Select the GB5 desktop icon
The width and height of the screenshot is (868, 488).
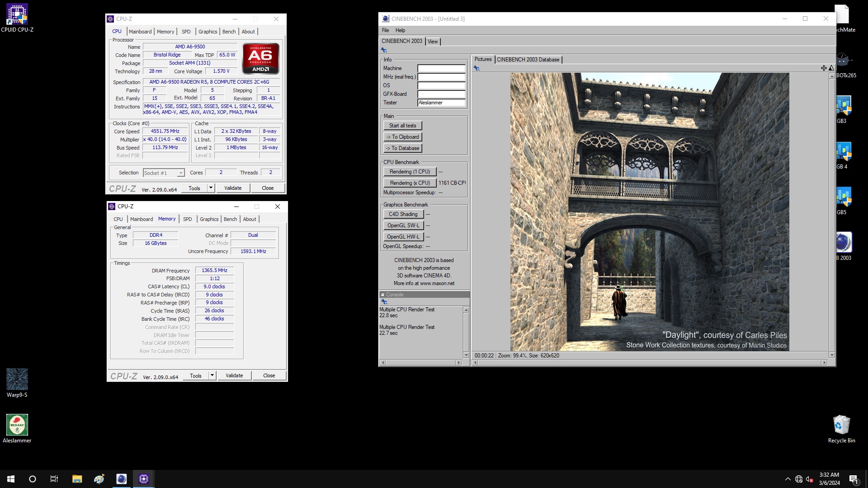tap(844, 201)
